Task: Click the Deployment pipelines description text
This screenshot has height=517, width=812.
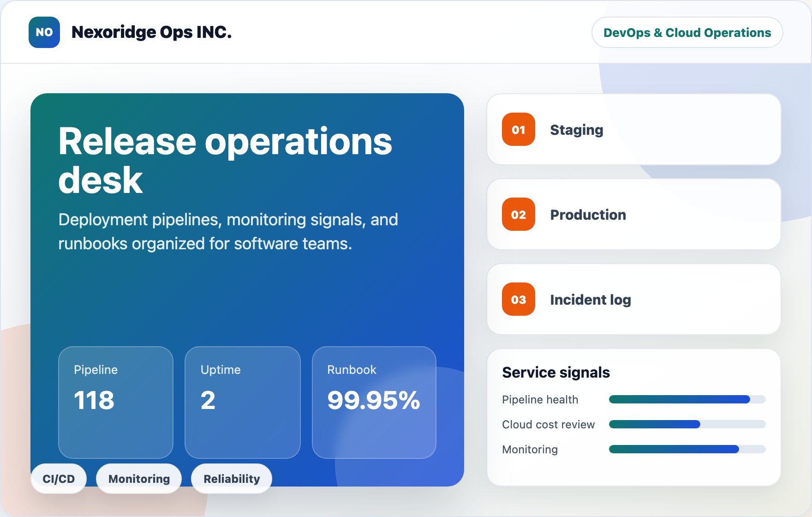Action: [x=228, y=231]
